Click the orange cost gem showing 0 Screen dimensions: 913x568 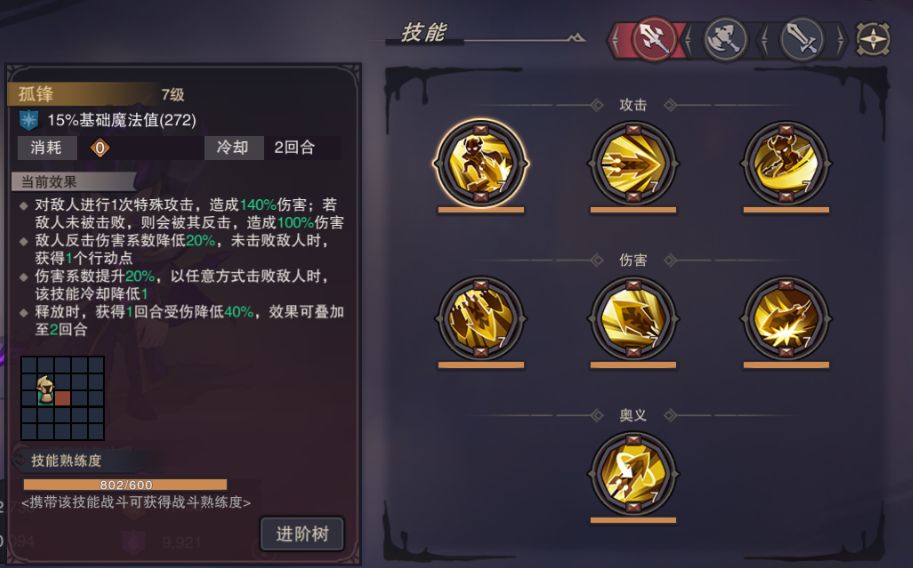pyautogui.click(x=100, y=148)
